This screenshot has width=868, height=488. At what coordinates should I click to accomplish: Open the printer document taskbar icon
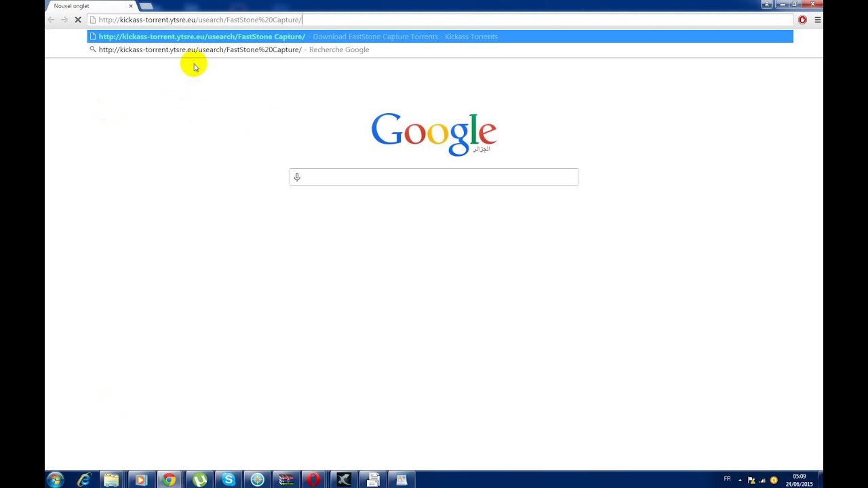pos(373,480)
